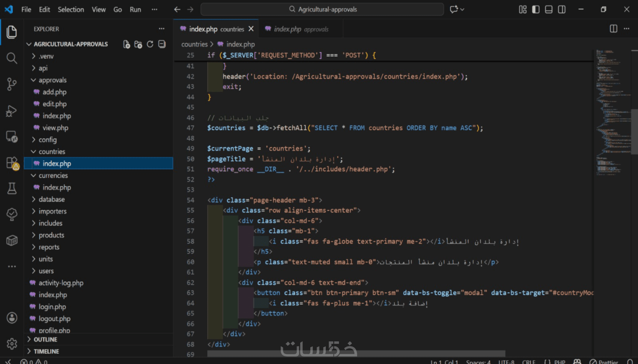638x364 pixels.
Task: Toggle the primary side bar layout button
Action: tap(536, 9)
